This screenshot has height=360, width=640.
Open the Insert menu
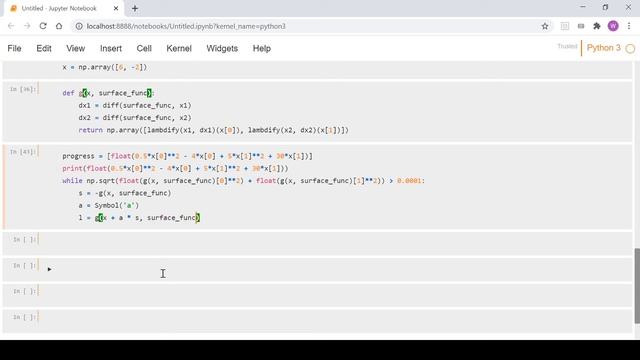point(111,49)
